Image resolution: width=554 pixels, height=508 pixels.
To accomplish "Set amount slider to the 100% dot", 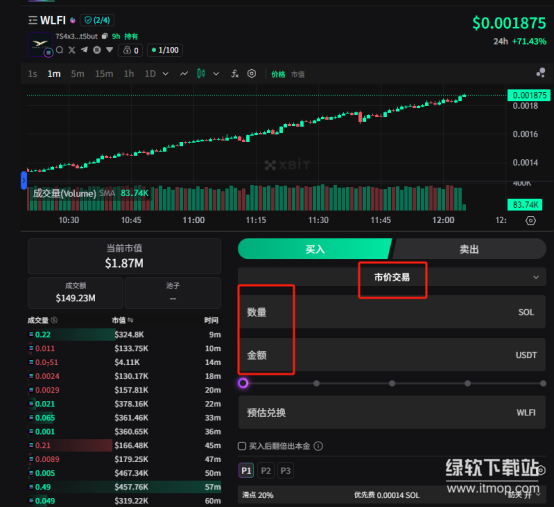I will pyautogui.click(x=543, y=383).
